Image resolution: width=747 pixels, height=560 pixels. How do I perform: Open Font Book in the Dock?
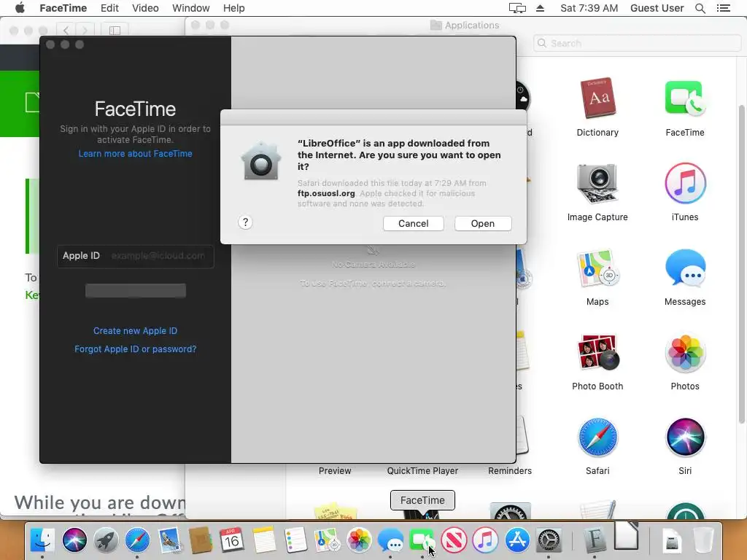(x=594, y=540)
